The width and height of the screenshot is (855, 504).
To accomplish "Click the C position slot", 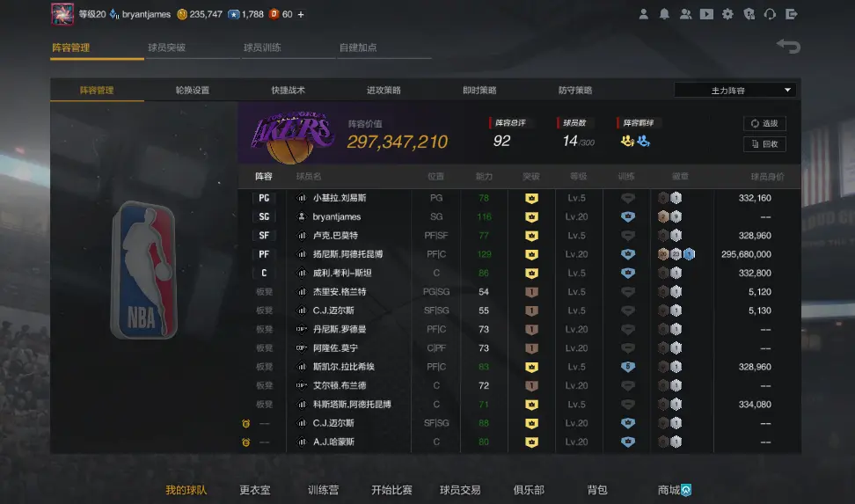I will click(264, 273).
